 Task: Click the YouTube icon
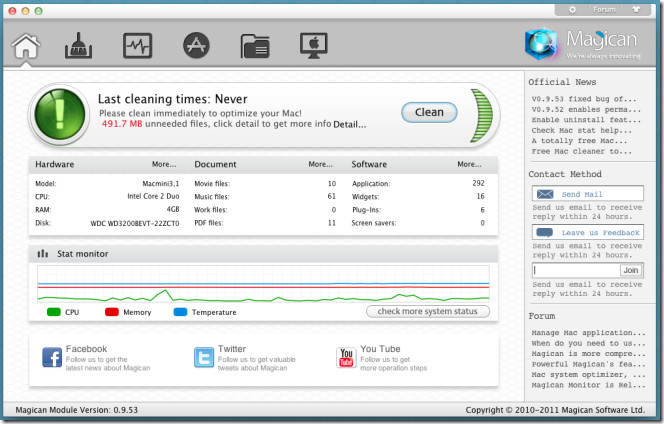tap(346, 357)
